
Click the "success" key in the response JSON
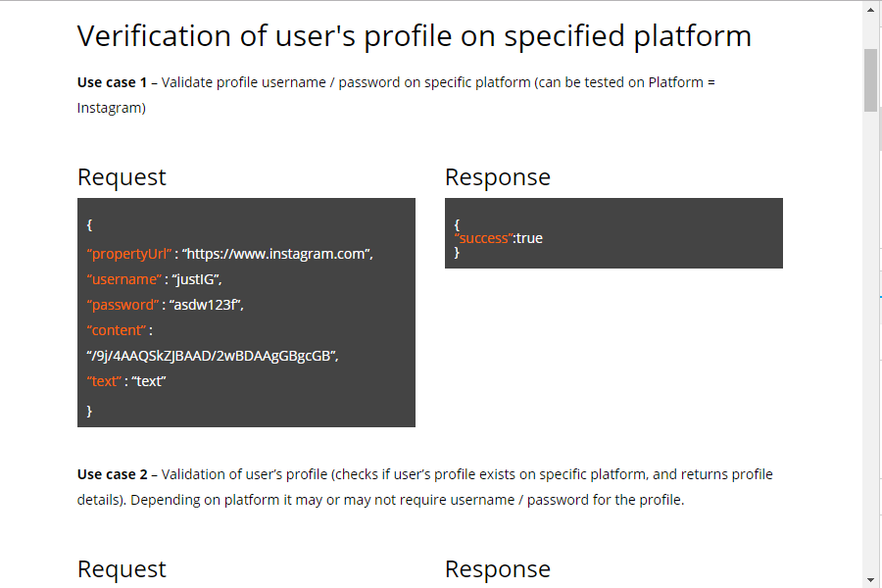(482, 238)
